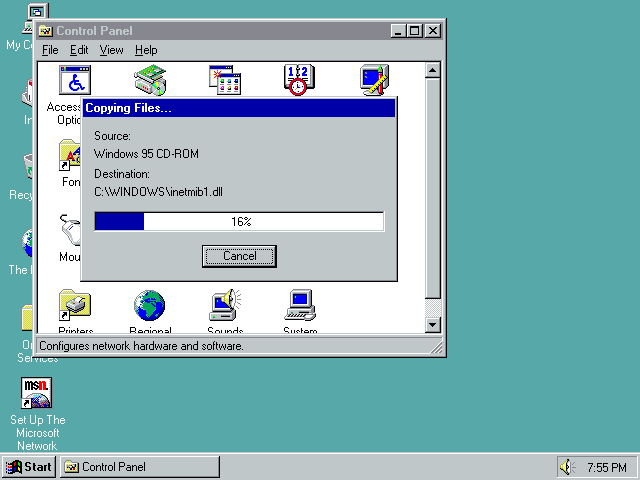Click the vertical scrollbar thumb in Control Panel
The width and height of the screenshot is (640, 480).
433,188
